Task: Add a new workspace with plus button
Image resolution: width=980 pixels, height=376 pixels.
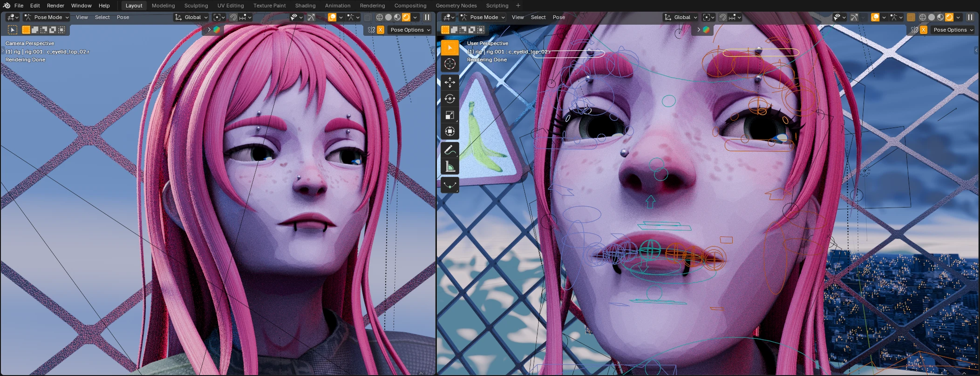Action: point(518,6)
